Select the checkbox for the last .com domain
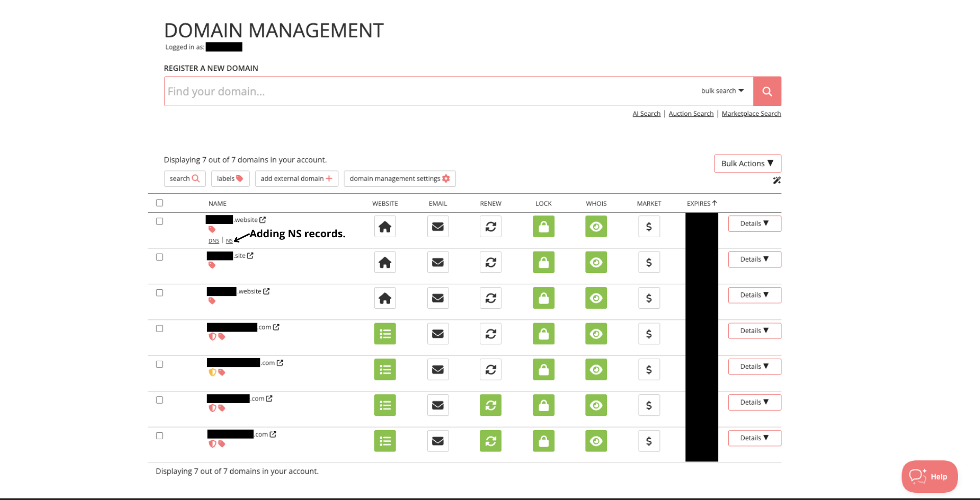This screenshot has height=500, width=980. tap(159, 436)
